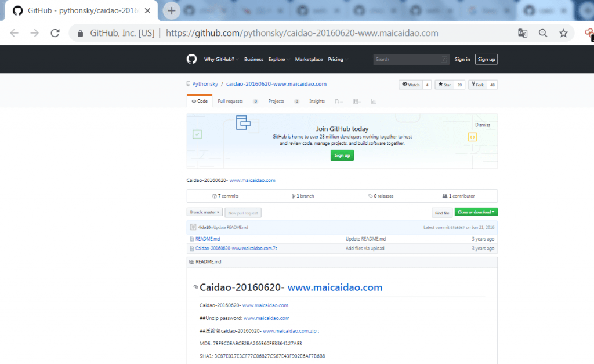The height and width of the screenshot is (364, 594).
Task: Fork the repository
Action: point(478,85)
